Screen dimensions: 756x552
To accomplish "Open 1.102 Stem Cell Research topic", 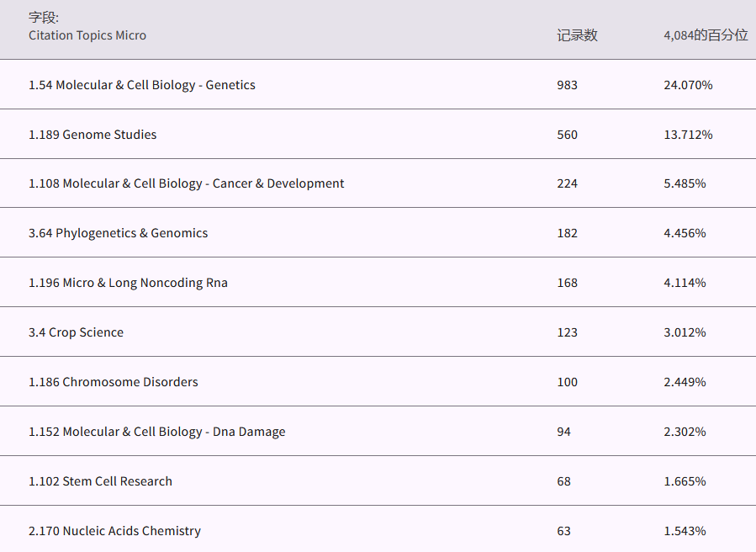I will tap(100, 481).
